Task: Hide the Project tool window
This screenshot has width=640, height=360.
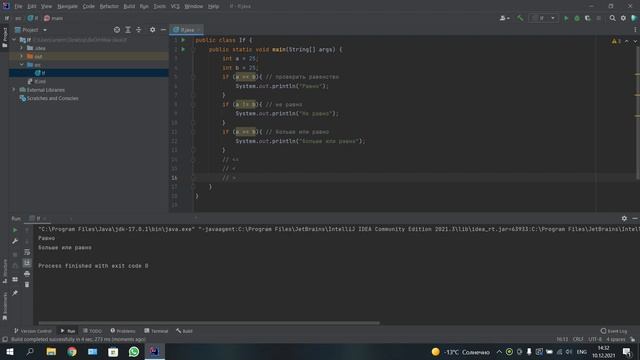Action: pyautogui.click(x=163, y=30)
